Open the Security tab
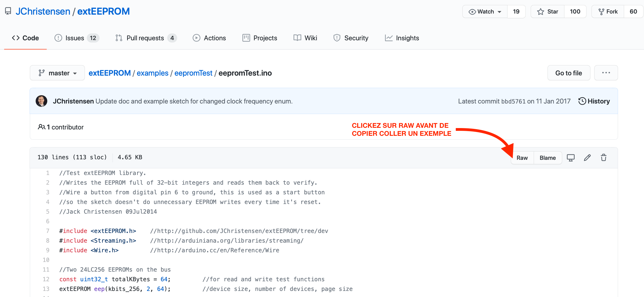This screenshot has height=297, width=644. (351, 38)
